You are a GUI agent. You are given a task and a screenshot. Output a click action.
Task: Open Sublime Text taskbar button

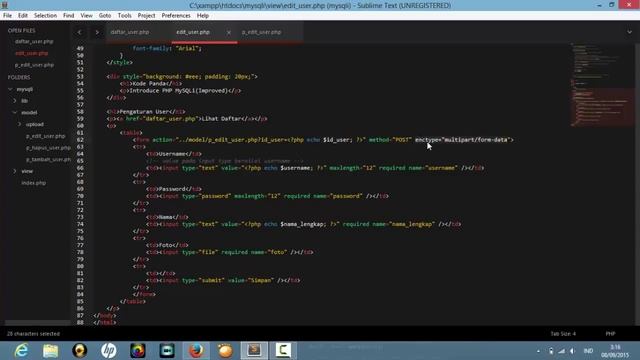pos(254,351)
